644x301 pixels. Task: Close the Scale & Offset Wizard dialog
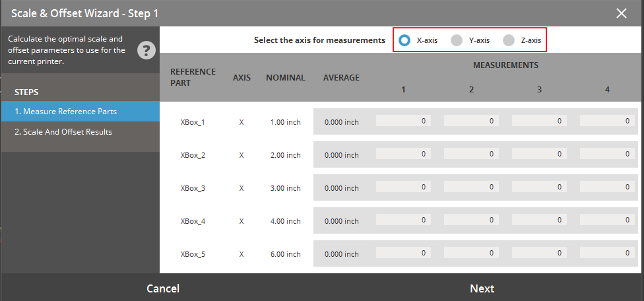pyautogui.click(x=621, y=13)
